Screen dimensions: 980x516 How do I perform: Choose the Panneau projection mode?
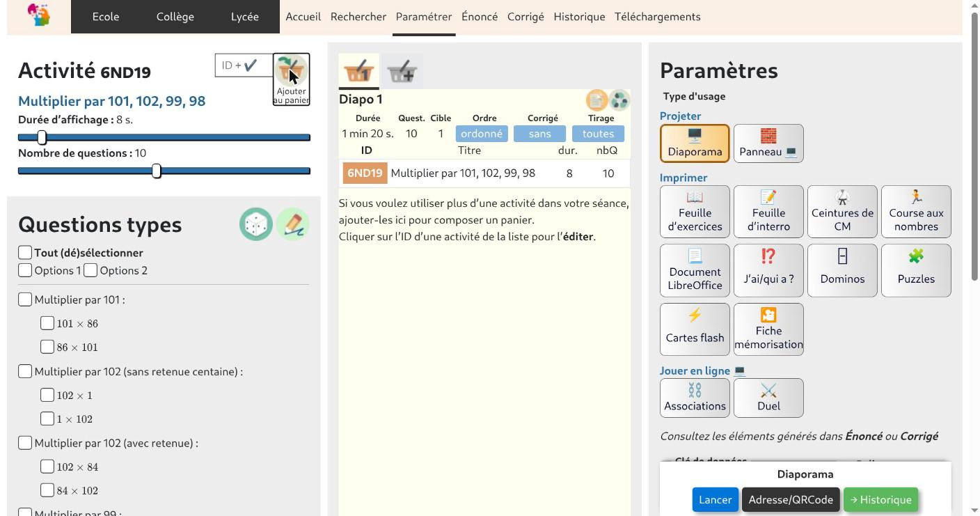pos(768,143)
